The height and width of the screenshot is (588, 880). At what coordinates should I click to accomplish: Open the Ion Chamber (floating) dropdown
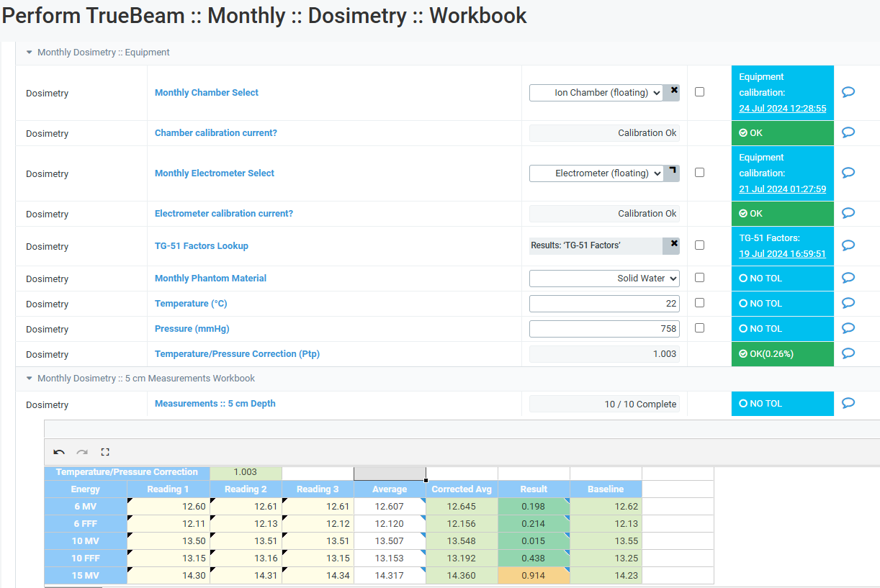click(596, 93)
